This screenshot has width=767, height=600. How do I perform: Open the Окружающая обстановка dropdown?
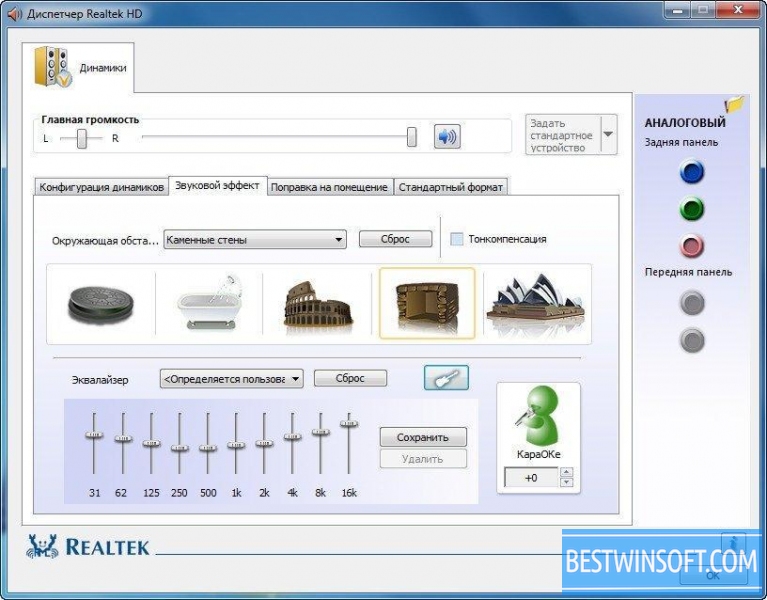coord(255,240)
